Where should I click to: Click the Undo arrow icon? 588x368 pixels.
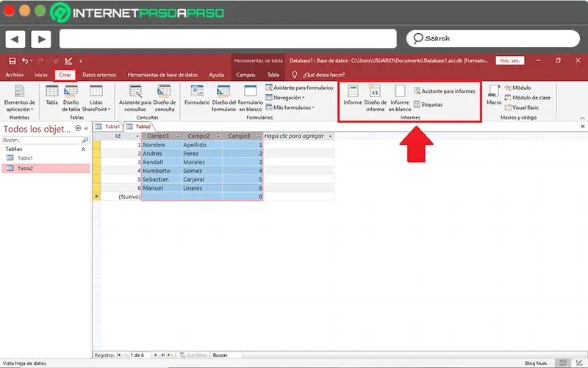(25, 61)
